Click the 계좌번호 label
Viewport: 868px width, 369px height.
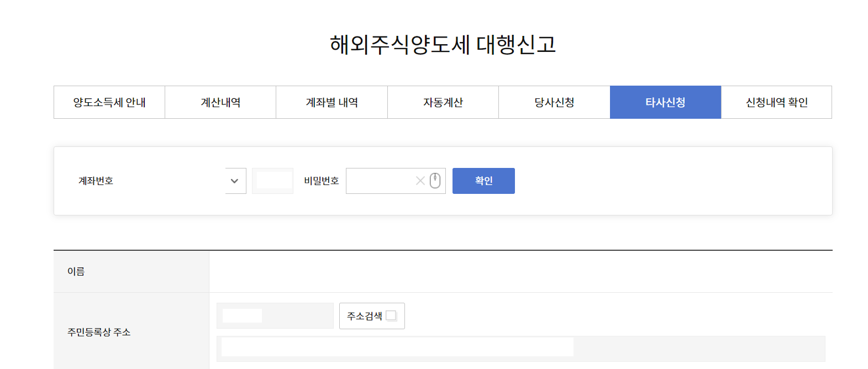click(x=96, y=181)
